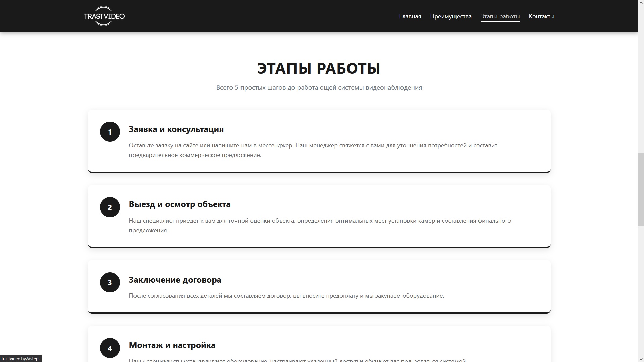This screenshot has width=644, height=362.
Task: Click the step 1 number circle
Action: point(110,132)
